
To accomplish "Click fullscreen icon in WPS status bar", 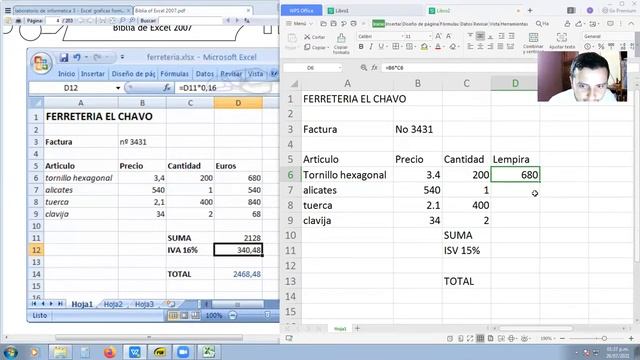I will (470, 338).
